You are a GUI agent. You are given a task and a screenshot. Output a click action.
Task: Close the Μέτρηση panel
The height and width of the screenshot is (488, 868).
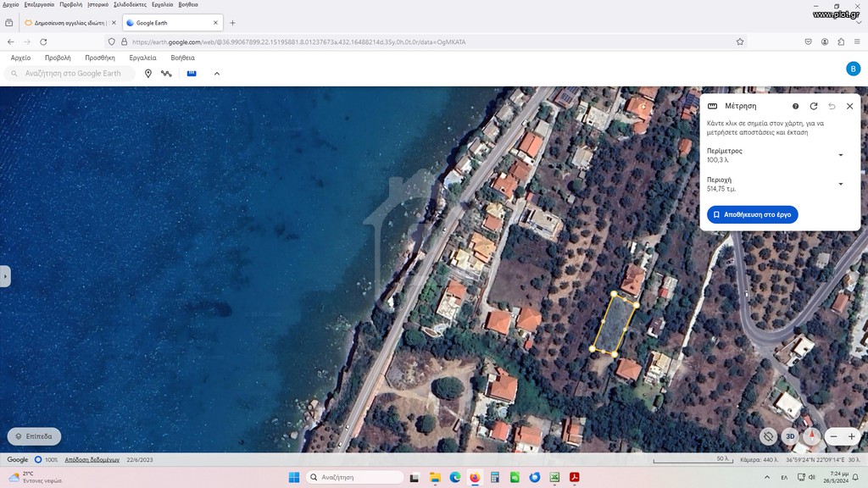pos(849,106)
